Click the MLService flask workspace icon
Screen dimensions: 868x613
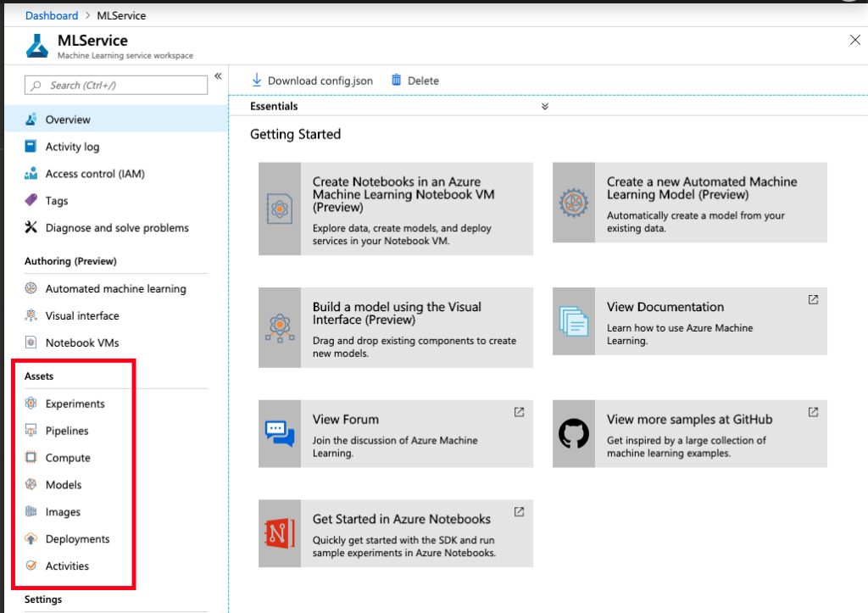tap(37, 46)
